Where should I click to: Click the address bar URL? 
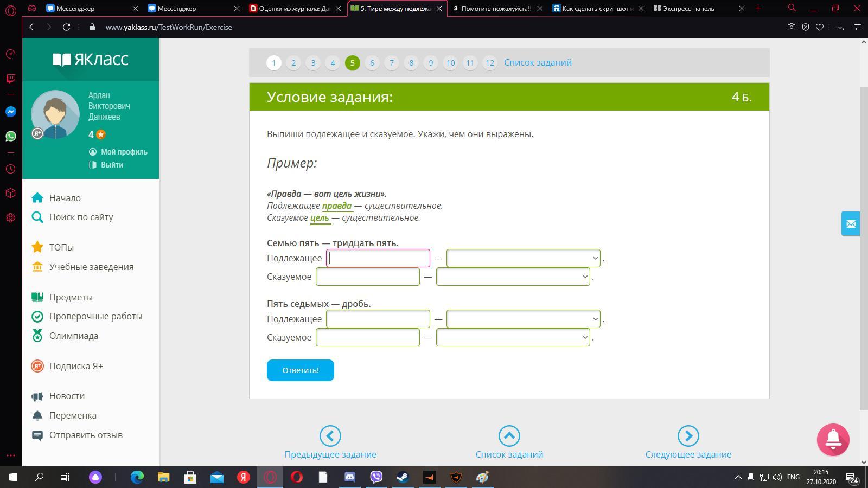(x=169, y=27)
